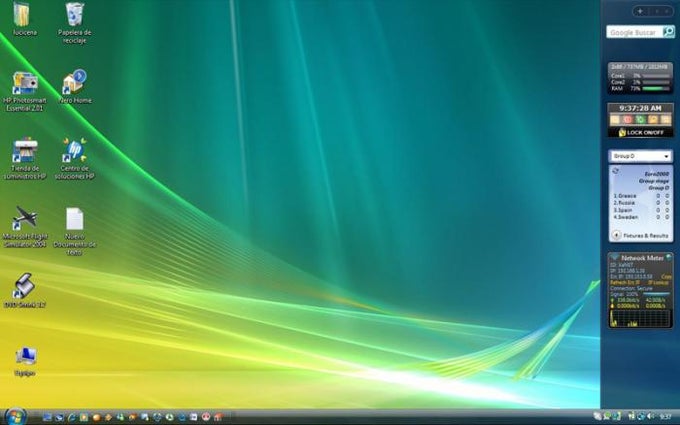Click the RAM usage bar in CPU gadget
This screenshot has height=425, width=680.
pyautogui.click(x=656, y=89)
